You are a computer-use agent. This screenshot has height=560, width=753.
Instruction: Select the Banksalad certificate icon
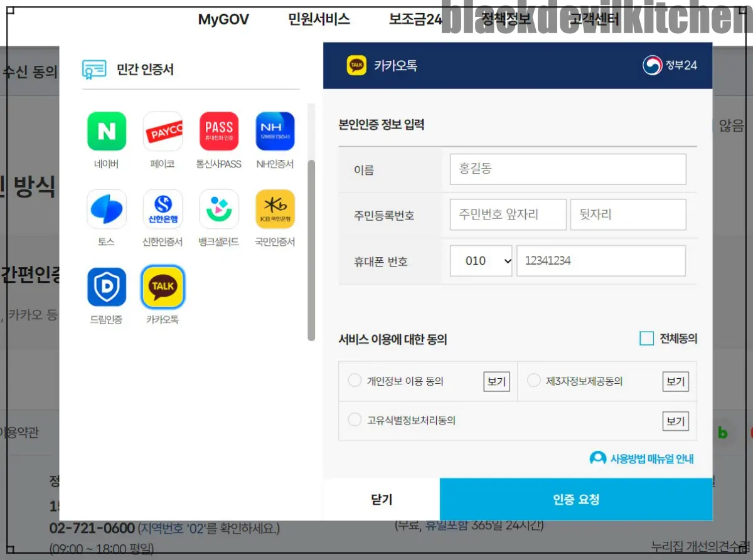coord(219,209)
